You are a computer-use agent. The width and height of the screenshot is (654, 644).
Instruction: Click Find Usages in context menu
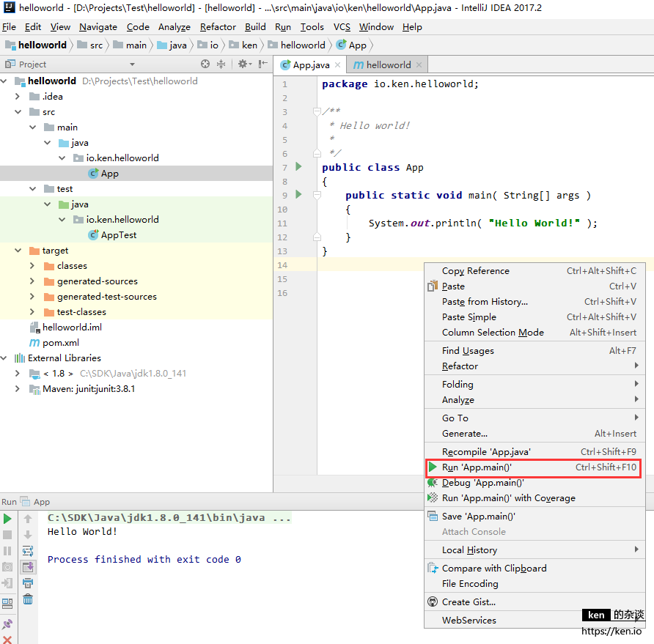click(534, 350)
